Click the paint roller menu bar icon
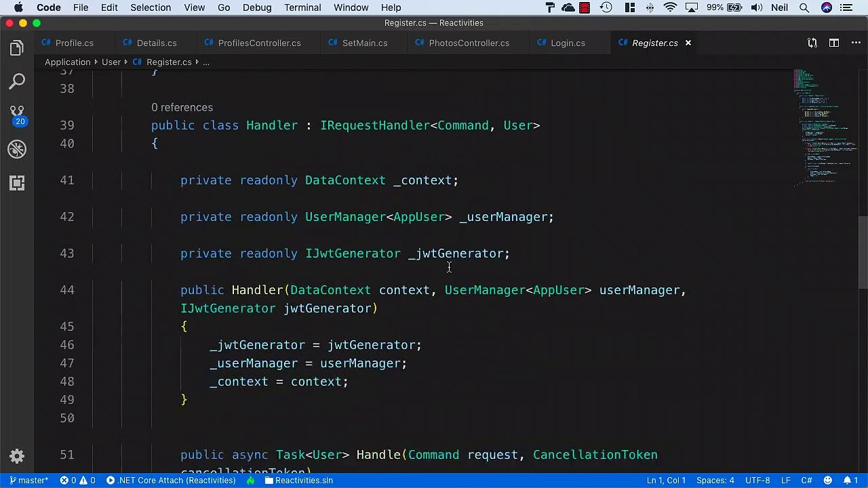The image size is (868, 488). (550, 7)
